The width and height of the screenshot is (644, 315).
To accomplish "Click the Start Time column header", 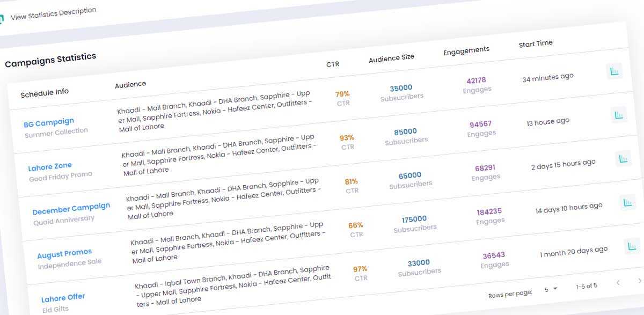I will (x=535, y=44).
